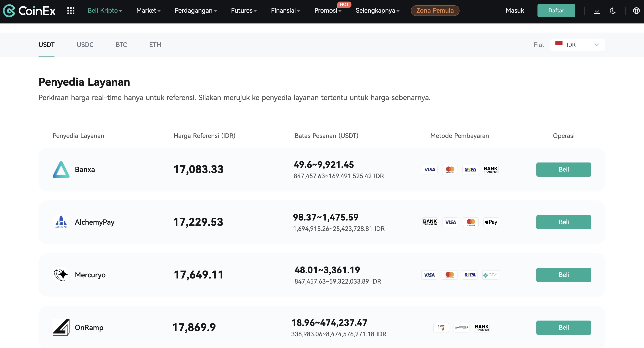Open Zona Pemula

[x=435, y=10]
